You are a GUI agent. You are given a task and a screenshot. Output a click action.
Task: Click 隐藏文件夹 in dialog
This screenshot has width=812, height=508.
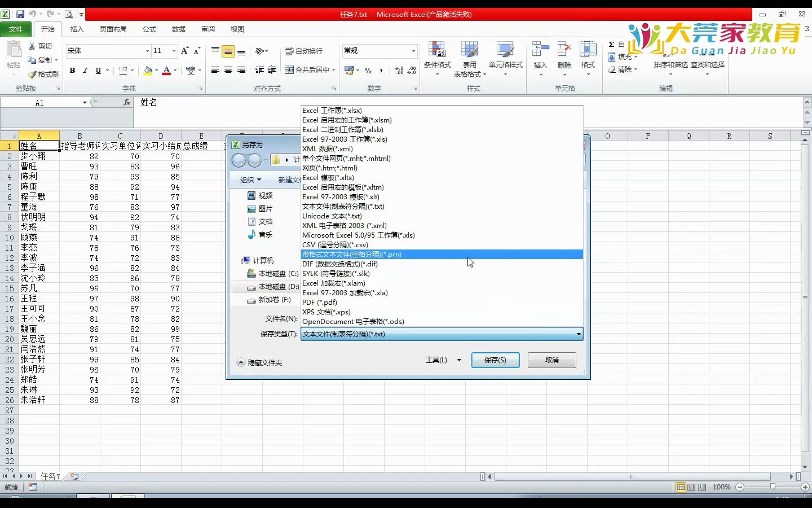pyautogui.click(x=259, y=362)
